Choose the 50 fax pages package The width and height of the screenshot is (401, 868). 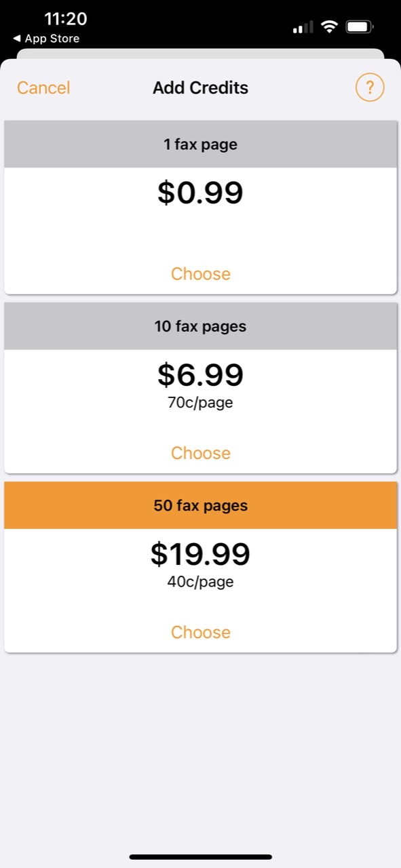pos(201,632)
